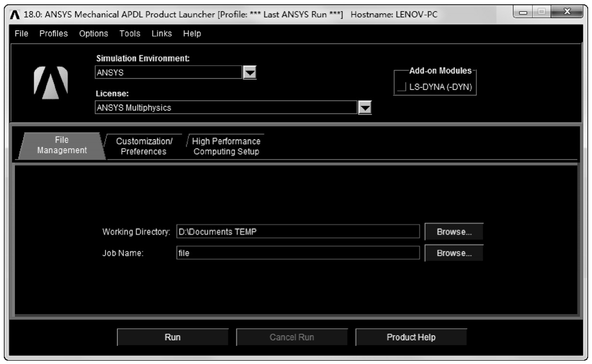The width and height of the screenshot is (592, 364).
Task: Open the Profiles menu
Action: [53, 34]
